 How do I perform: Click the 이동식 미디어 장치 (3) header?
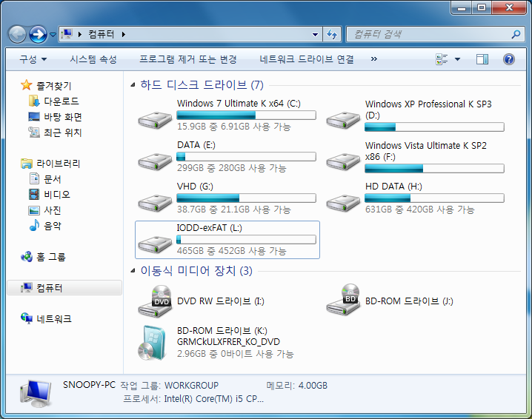click(196, 270)
